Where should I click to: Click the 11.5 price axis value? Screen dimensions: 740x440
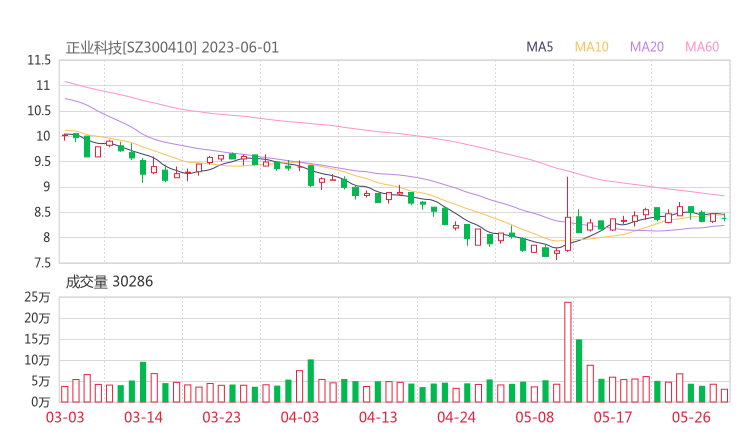[39, 60]
